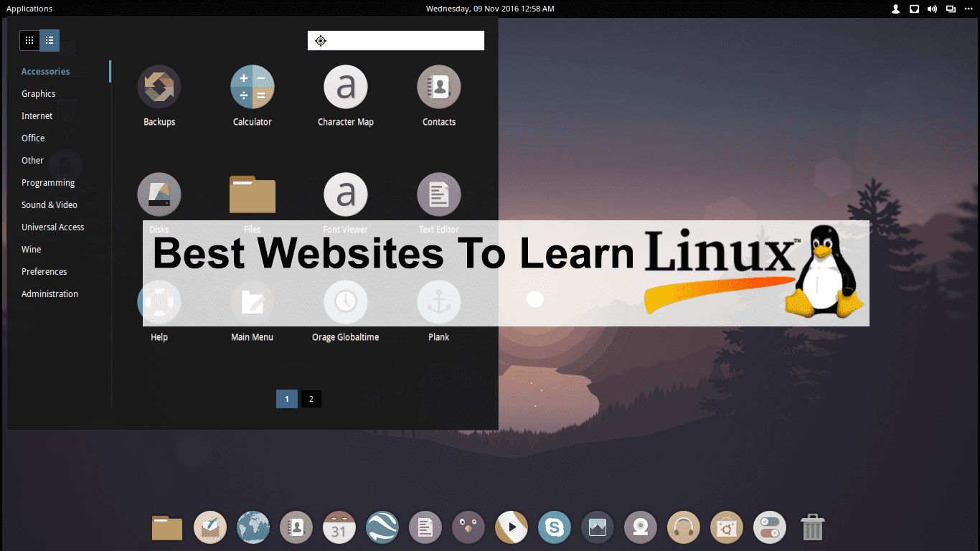Open Font Viewer
Screen dimensions: 980x551
click(x=346, y=194)
